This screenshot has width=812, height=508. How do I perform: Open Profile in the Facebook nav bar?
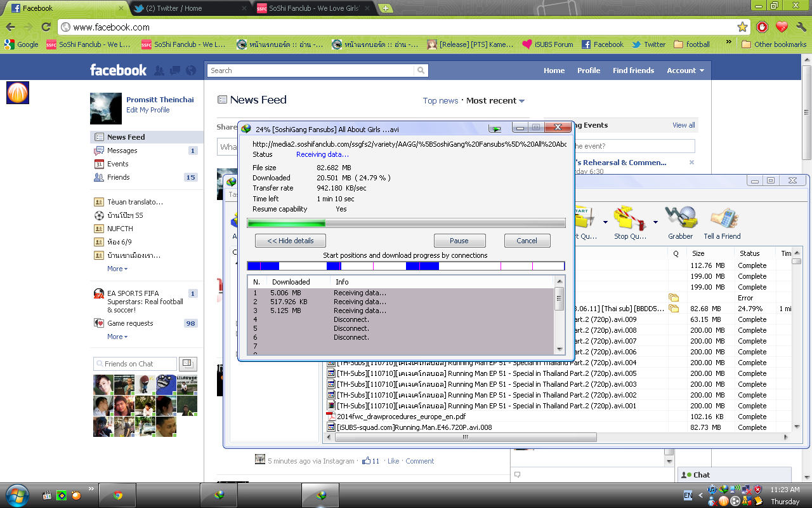pos(589,70)
